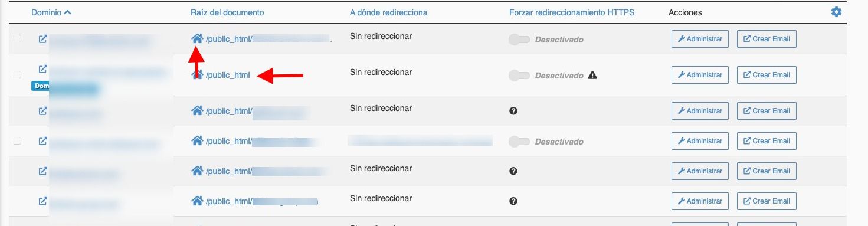Click help question mark icon in last row
Viewport: 868px width, 226px height.
click(x=513, y=201)
